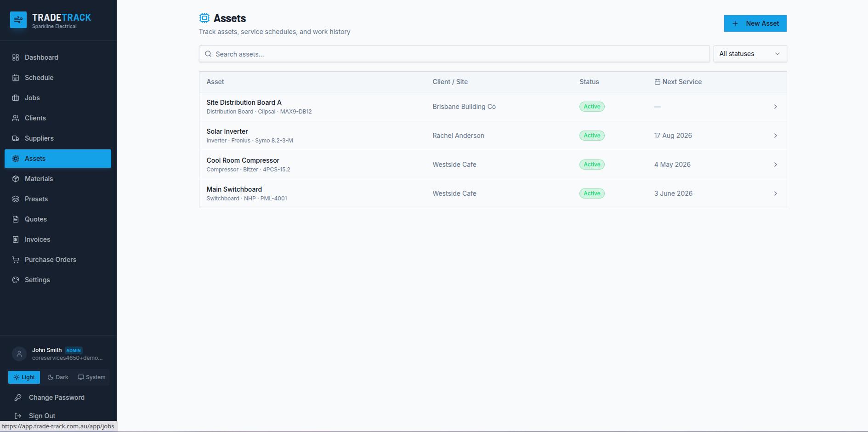868x432 pixels.
Task: Click Rachel Anderson client cell
Action: [458, 136]
